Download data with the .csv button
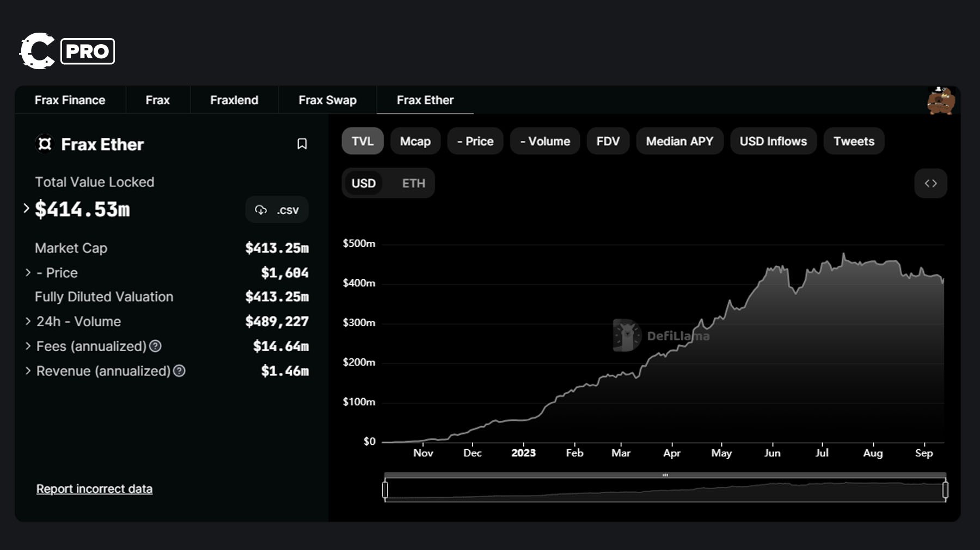The image size is (980, 550). pyautogui.click(x=278, y=210)
